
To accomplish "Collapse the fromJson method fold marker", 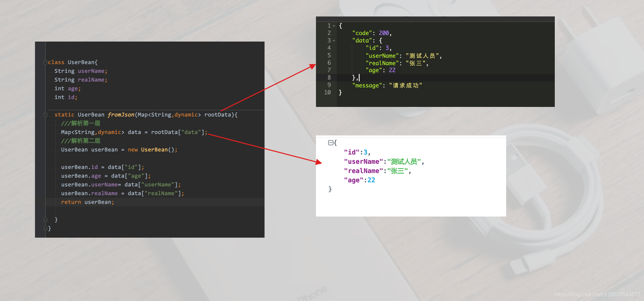I will (x=45, y=115).
